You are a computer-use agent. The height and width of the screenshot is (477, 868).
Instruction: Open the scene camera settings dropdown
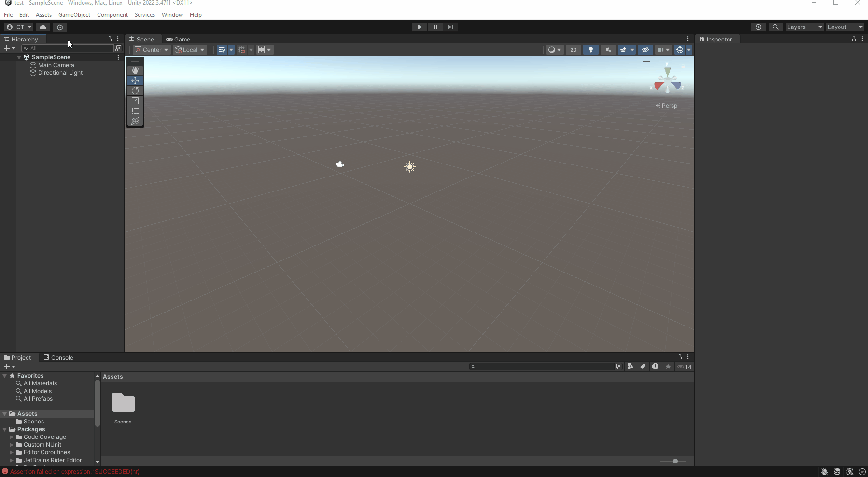663,50
